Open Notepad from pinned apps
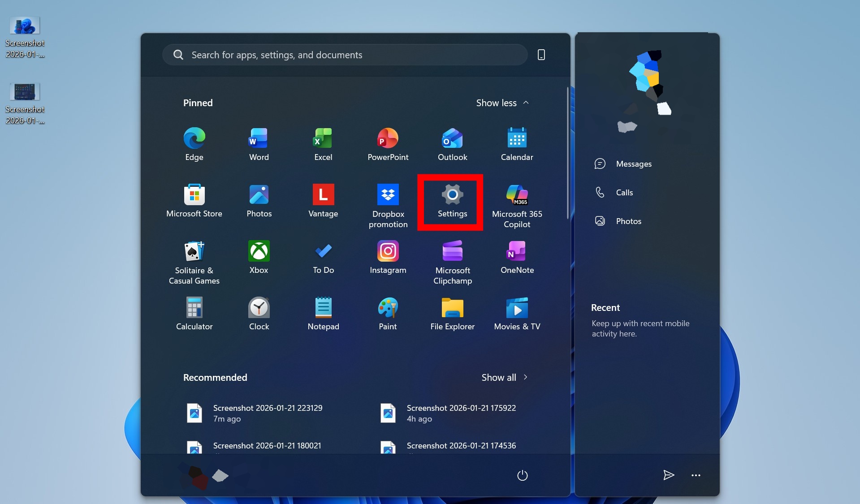Viewport: 860px width, 504px height. pyautogui.click(x=323, y=314)
